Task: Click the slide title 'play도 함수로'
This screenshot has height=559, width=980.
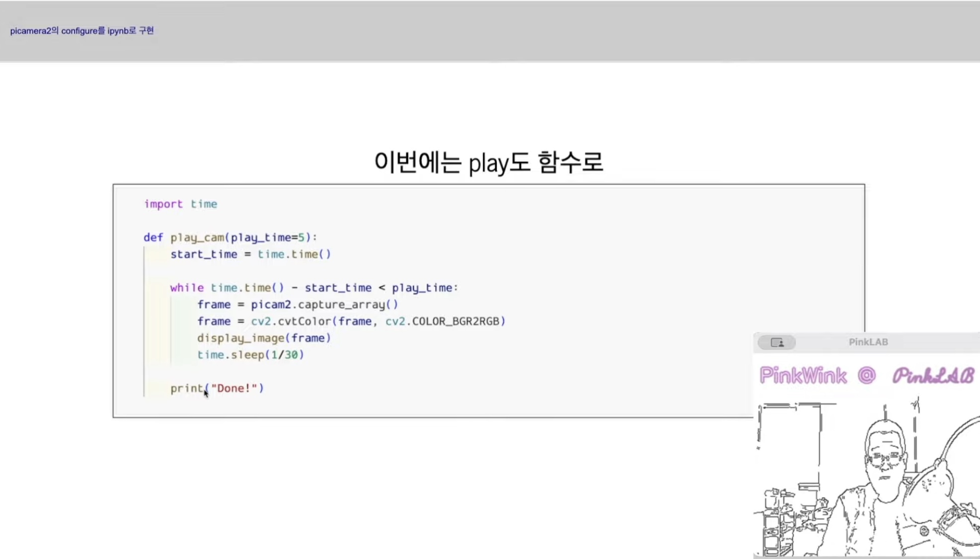Action: pyautogui.click(x=488, y=162)
